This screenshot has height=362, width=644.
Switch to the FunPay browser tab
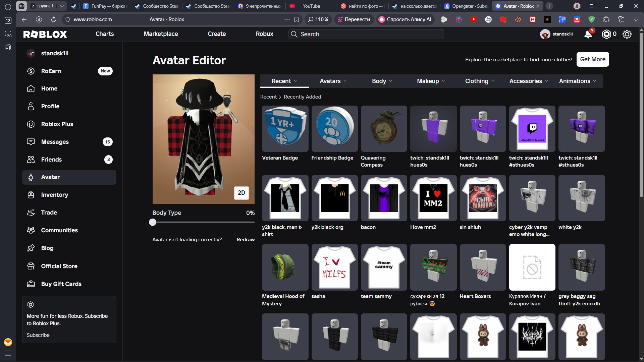105,6
